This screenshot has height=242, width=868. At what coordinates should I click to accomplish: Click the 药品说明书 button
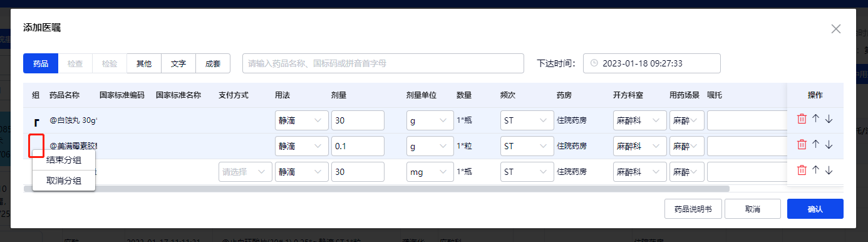coord(693,209)
